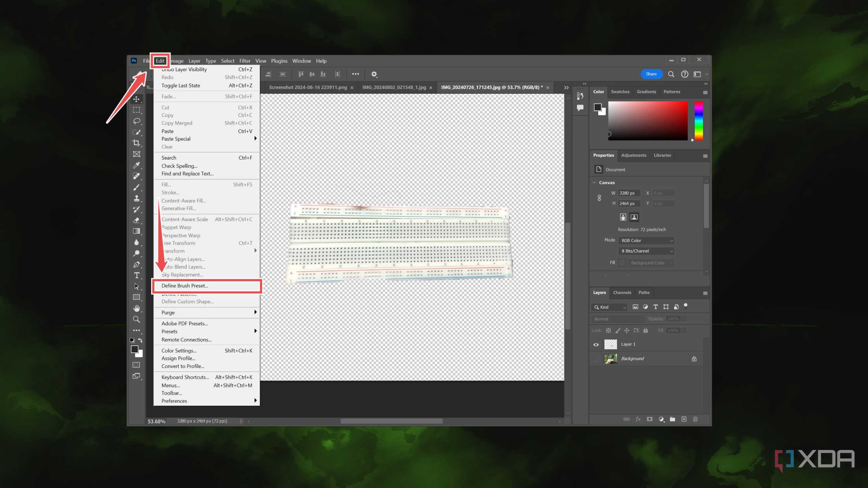Switch to the Swatches tab
Screen dimensions: 868x488
[x=620, y=92]
